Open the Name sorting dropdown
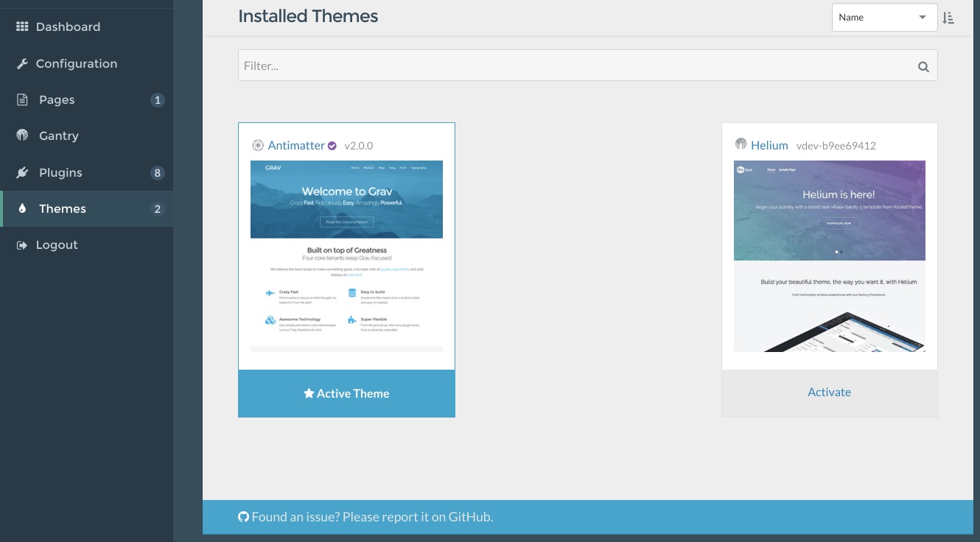The image size is (980, 542). click(x=877, y=17)
